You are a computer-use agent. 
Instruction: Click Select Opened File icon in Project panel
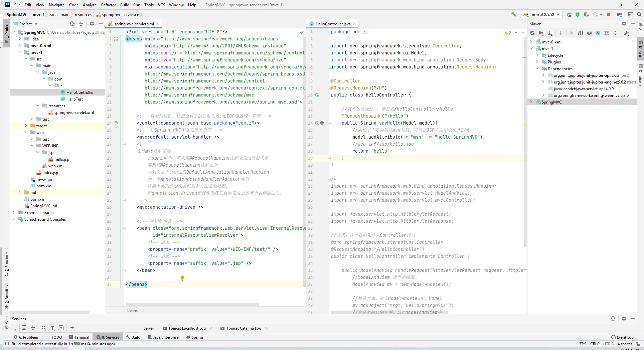pos(72,24)
